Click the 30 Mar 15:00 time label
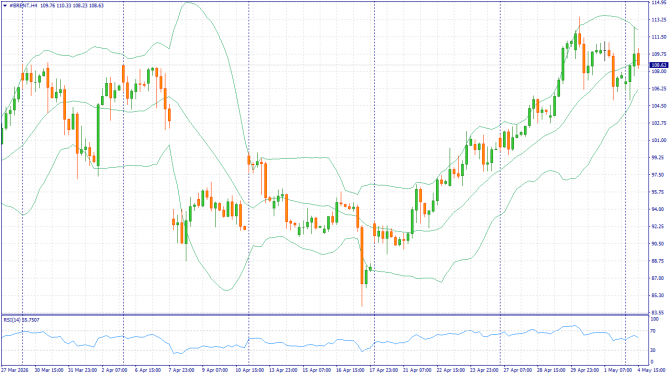670x376 pixels. pyautogui.click(x=49, y=370)
